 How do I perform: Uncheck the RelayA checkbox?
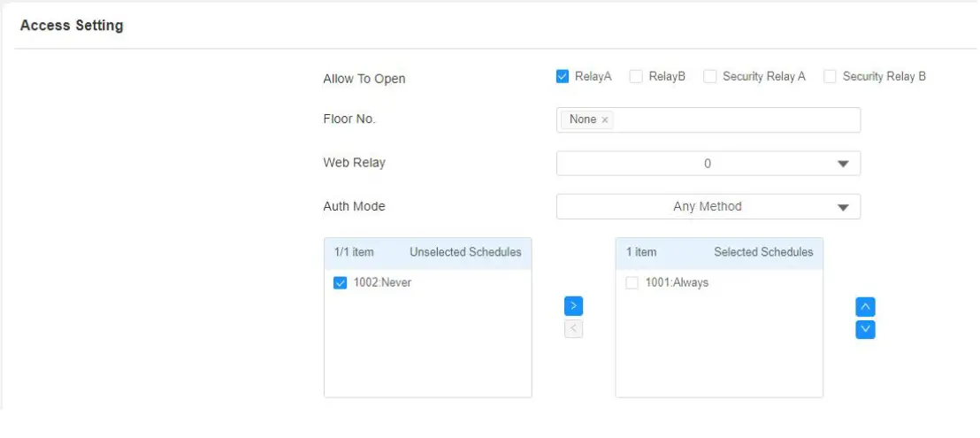(563, 77)
